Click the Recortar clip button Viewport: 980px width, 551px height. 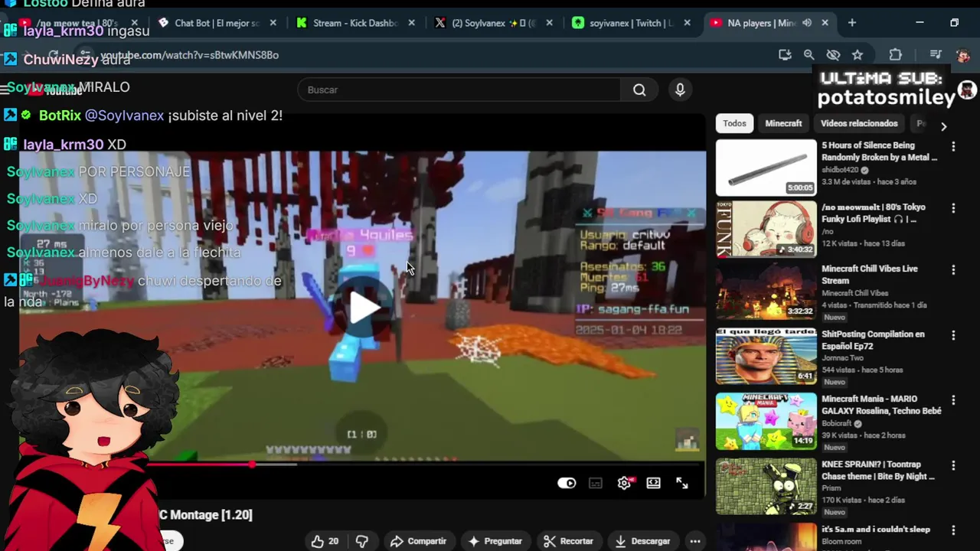(x=568, y=541)
